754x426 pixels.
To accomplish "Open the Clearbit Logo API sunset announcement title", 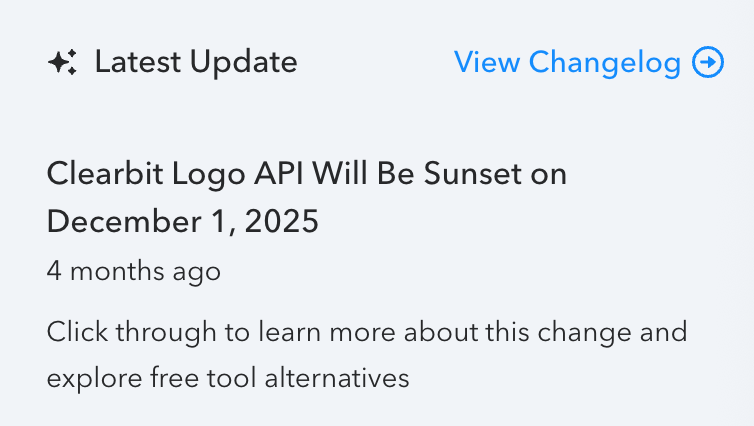I will click(x=306, y=175).
